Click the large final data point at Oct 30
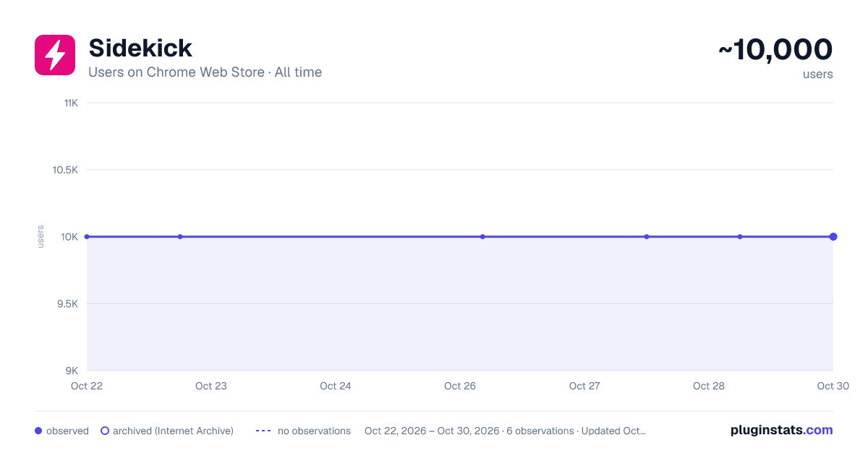868x456 pixels. point(833,237)
